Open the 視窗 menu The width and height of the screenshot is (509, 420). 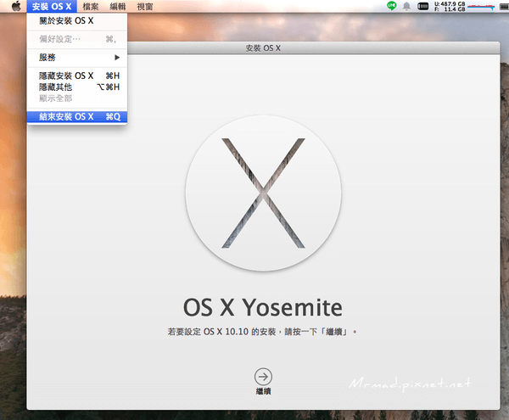pyautogui.click(x=145, y=6)
